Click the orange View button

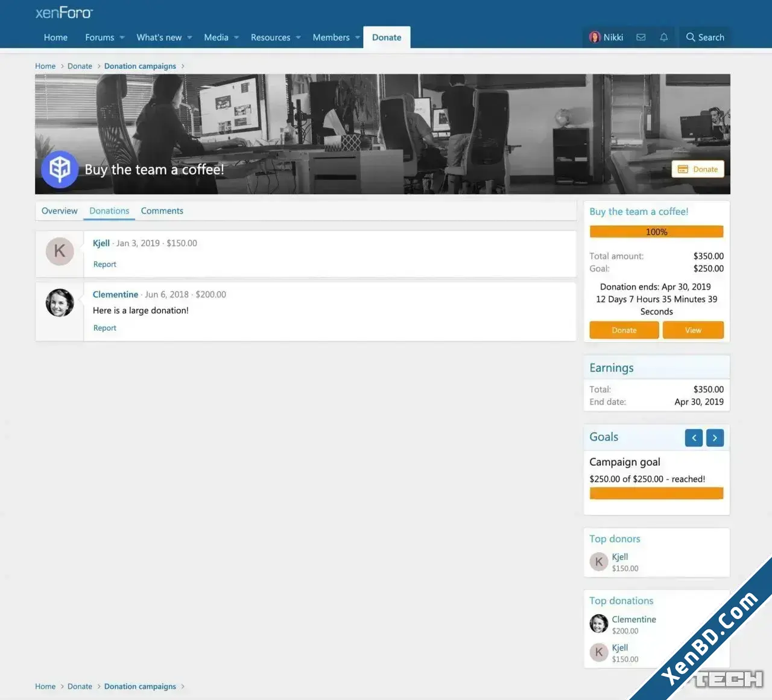693,330
